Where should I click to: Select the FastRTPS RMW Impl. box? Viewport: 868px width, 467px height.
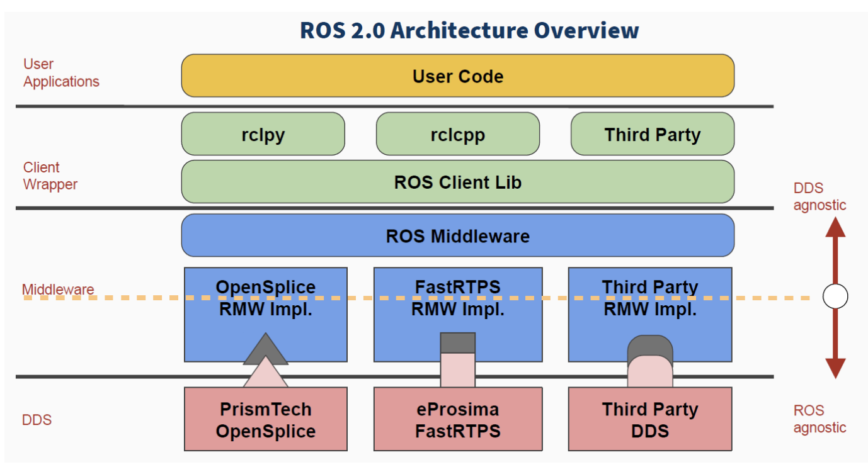(458, 315)
